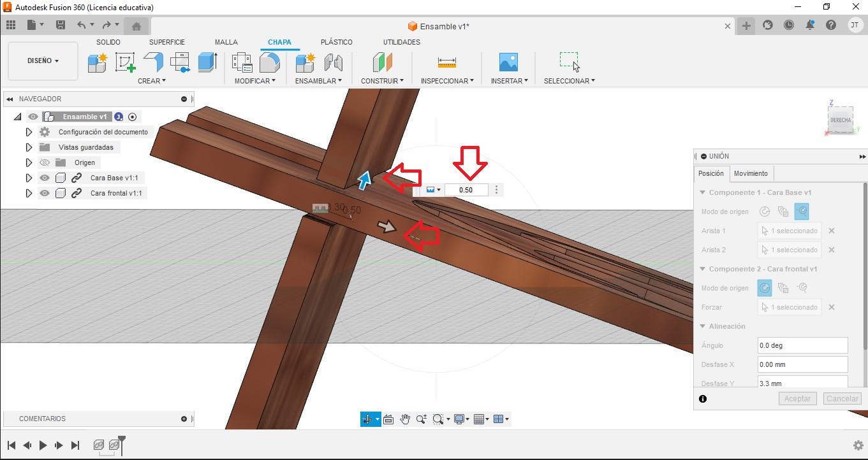Switch to the Movimiento tab in UNIÓN panel
Image resolution: width=868 pixels, height=460 pixels.
point(751,173)
